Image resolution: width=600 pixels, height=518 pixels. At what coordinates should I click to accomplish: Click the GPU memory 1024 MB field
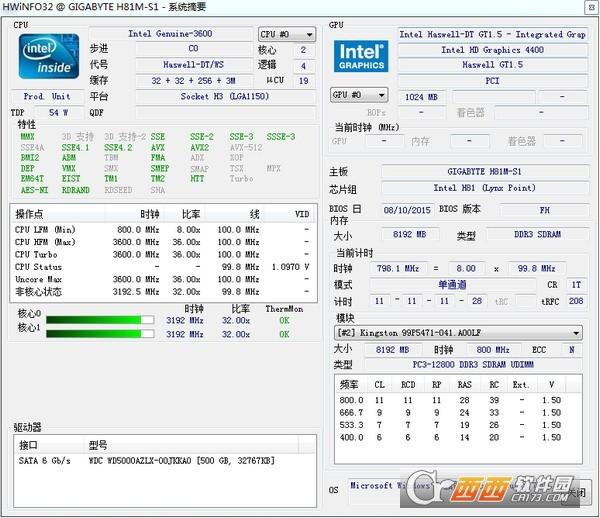click(x=421, y=97)
